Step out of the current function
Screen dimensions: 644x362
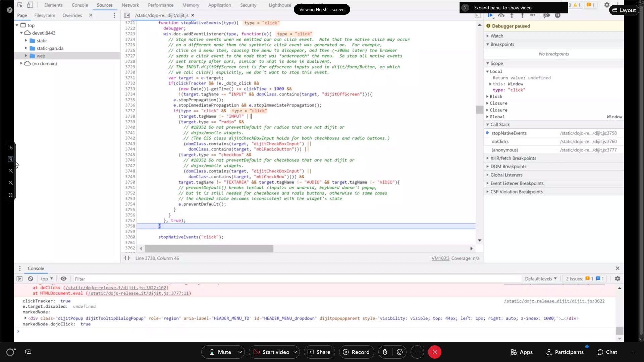pyautogui.click(x=522, y=15)
